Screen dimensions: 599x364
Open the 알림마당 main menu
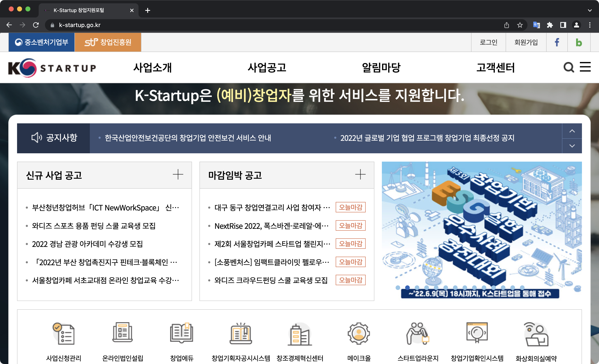381,67
